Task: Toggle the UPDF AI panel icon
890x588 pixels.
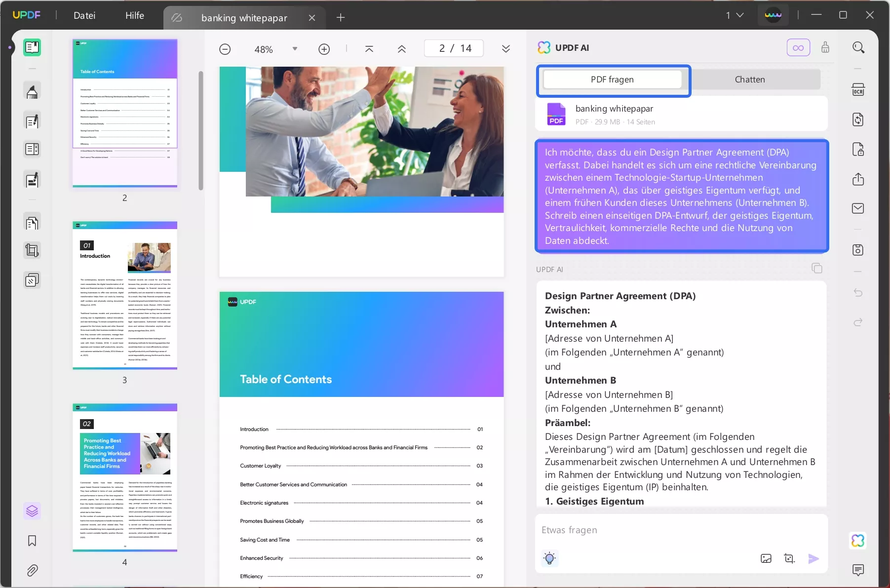Action: tap(858, 541)
